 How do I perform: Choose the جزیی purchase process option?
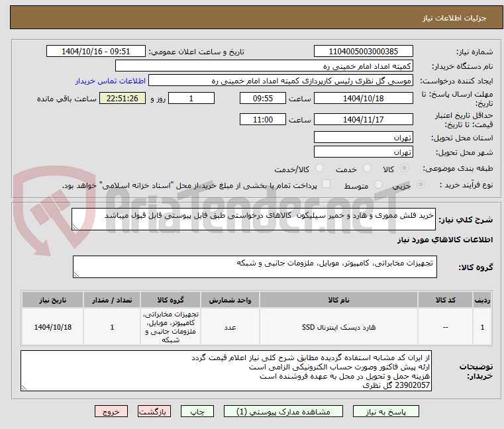[421, 185]
